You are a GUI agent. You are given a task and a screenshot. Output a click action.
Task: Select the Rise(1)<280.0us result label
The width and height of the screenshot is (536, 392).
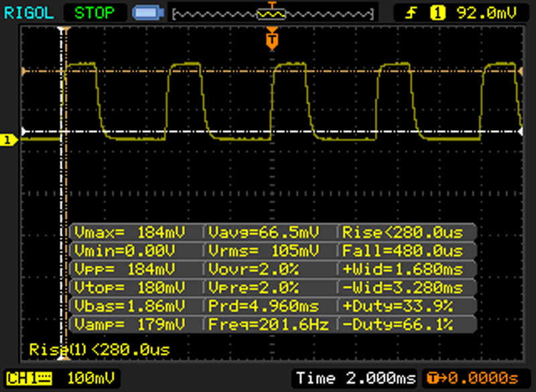[x=99, y=349]
